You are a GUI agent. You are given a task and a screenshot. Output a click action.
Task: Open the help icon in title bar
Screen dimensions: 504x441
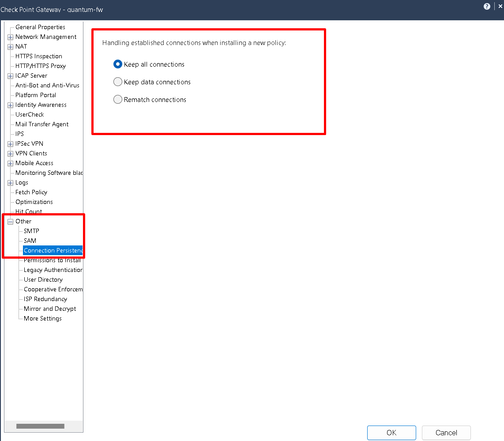pos(487,7)
